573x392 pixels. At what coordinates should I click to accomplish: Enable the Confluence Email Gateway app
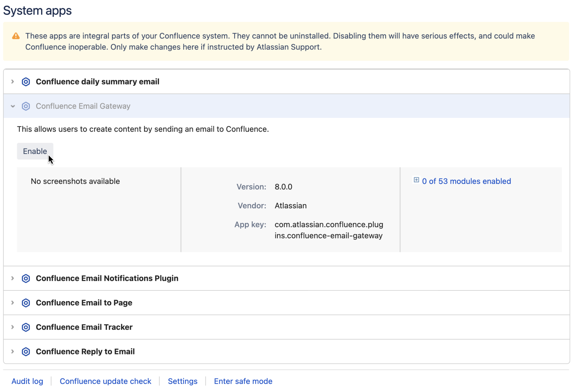[x=35, y=151]
